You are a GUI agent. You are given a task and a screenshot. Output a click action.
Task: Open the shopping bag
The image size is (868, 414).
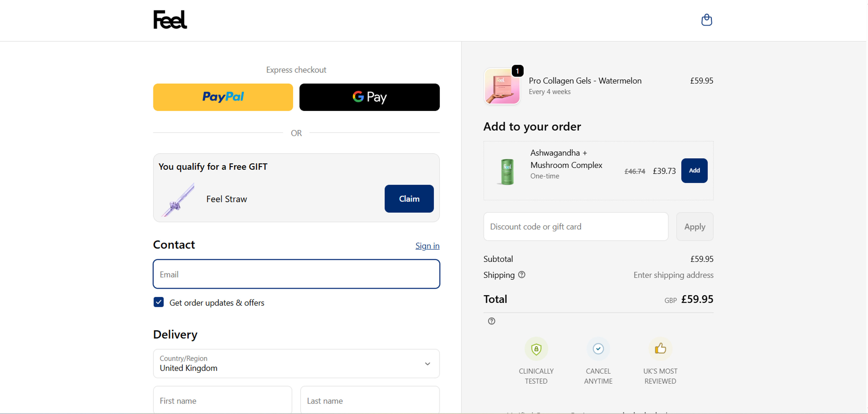[707, 20]
